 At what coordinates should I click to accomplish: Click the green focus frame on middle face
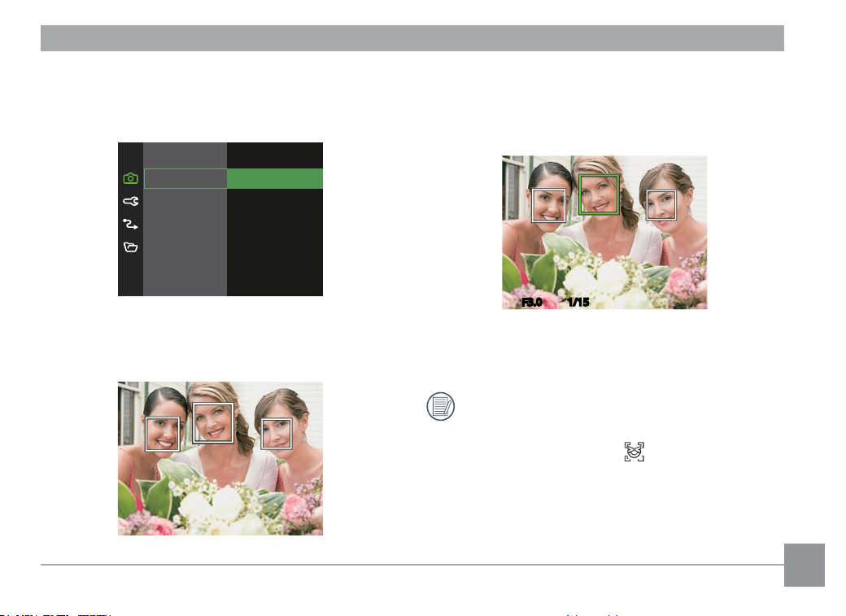tap(599, 195)
